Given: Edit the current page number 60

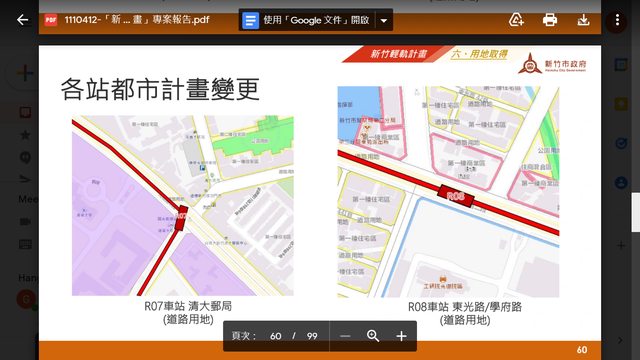Looking at the screenshot, I should (x=276, y=336).
